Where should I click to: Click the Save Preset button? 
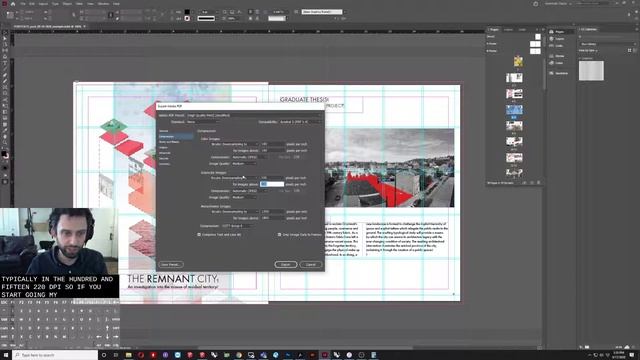171,264
